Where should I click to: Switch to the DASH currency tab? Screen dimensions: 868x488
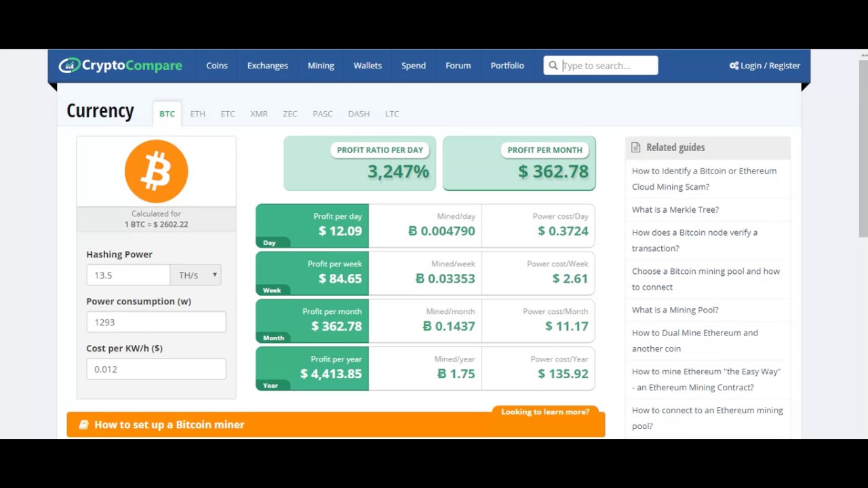pyautogui.click(x=359, y=114)
